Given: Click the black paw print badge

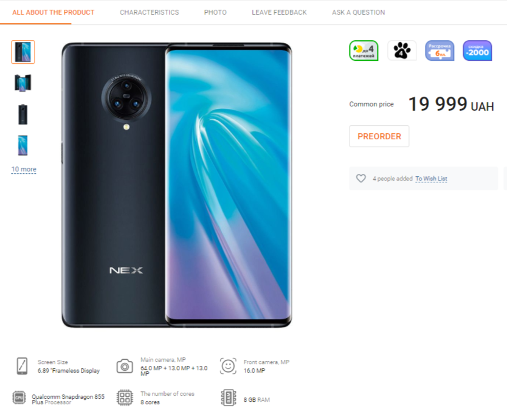Looking at the screenshot, I should click(x=402, y=51).
